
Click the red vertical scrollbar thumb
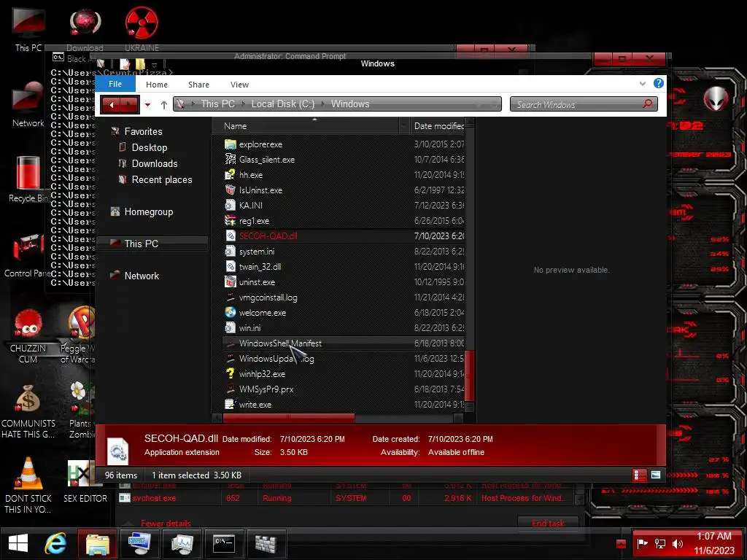(469, 376)
